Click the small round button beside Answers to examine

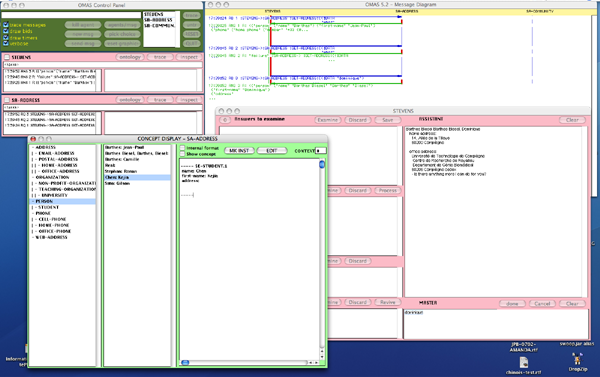click(225, 120)
